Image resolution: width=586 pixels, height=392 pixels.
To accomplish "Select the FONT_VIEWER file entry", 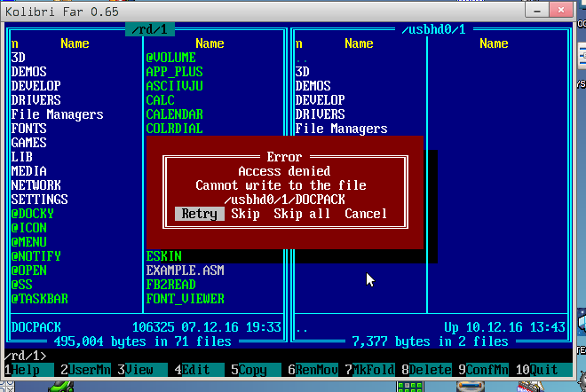I will tap(185, 299).
